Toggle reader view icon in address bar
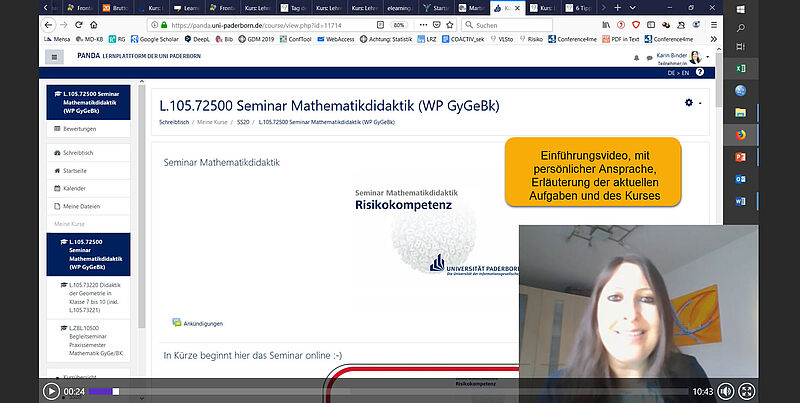 click(380, 25)
